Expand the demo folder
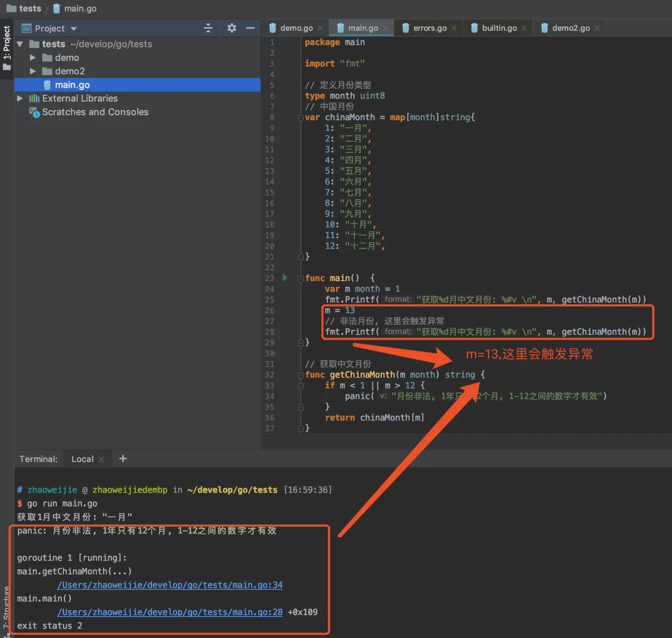Viewport: 672px width, 638px height. click(x=33, y=57)
